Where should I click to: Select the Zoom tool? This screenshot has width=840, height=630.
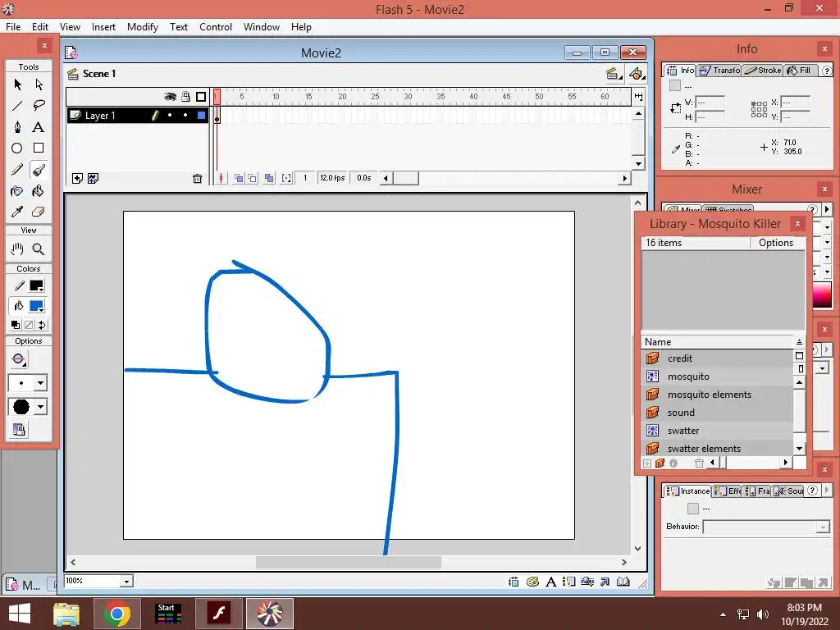tap(39, 249)
